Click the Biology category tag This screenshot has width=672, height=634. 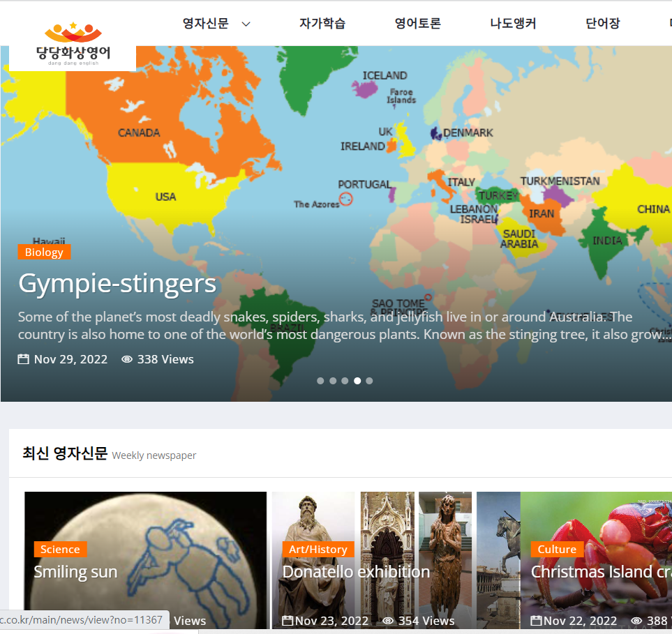point(44,252)
